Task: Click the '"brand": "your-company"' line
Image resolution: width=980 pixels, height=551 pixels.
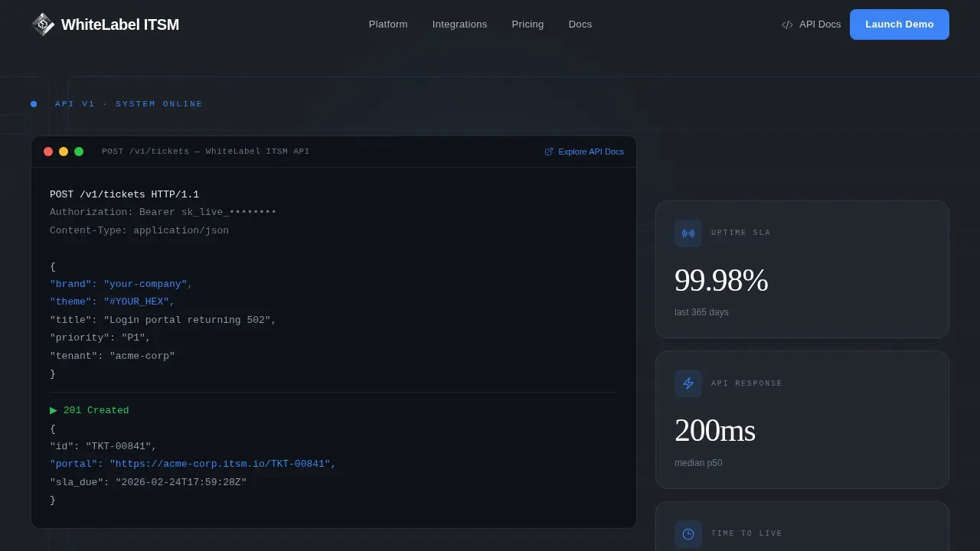Action: click(x=121, y=285)
